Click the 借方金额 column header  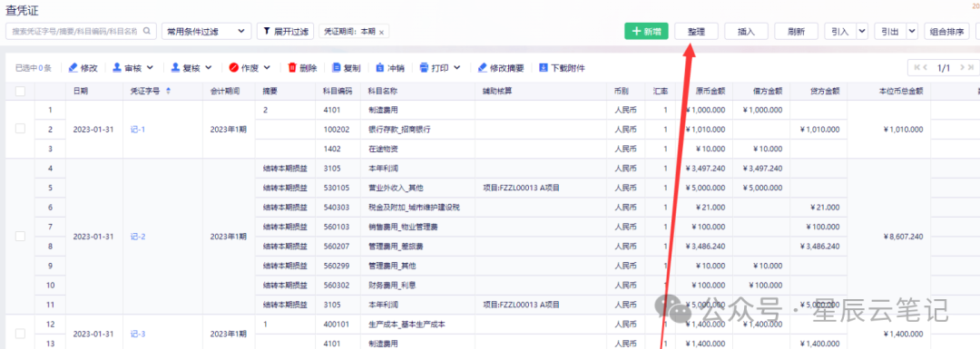tap(768, 91)
